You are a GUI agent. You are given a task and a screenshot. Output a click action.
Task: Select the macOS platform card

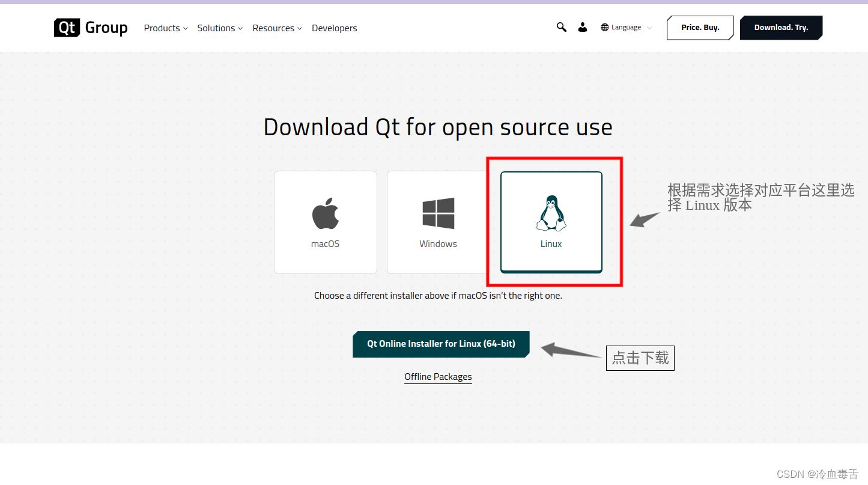coord(326,222)
